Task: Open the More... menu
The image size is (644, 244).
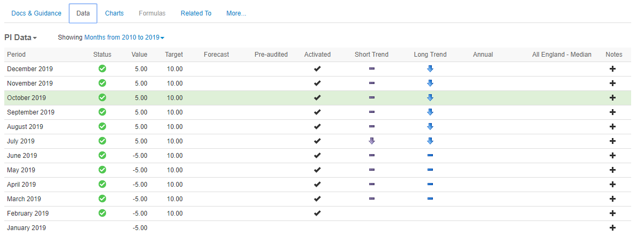Action: pyautogui.click(x=236, y=13)
